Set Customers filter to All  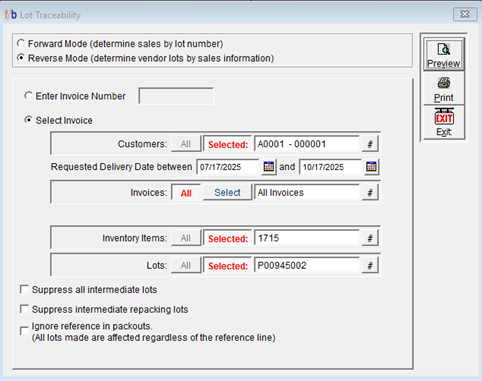click(186, 144)
